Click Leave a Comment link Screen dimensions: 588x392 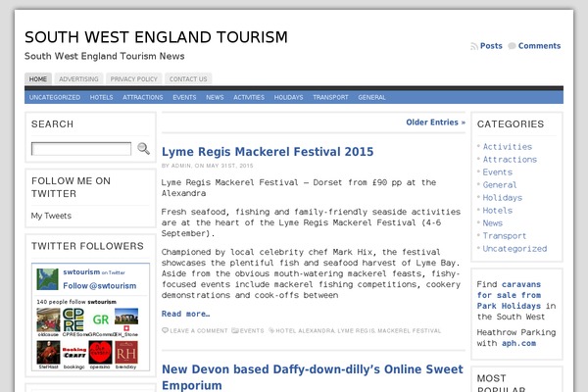click(x=199, y=331)
